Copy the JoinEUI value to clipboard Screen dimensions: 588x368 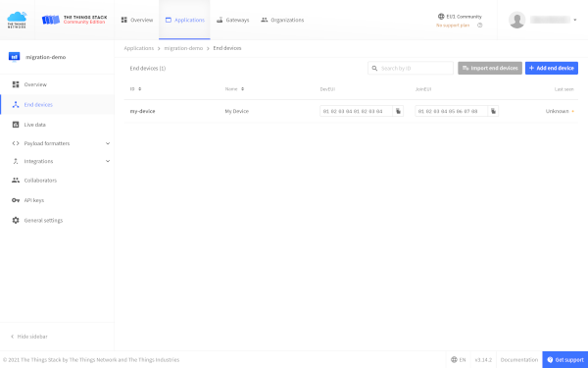coord(493,111)
